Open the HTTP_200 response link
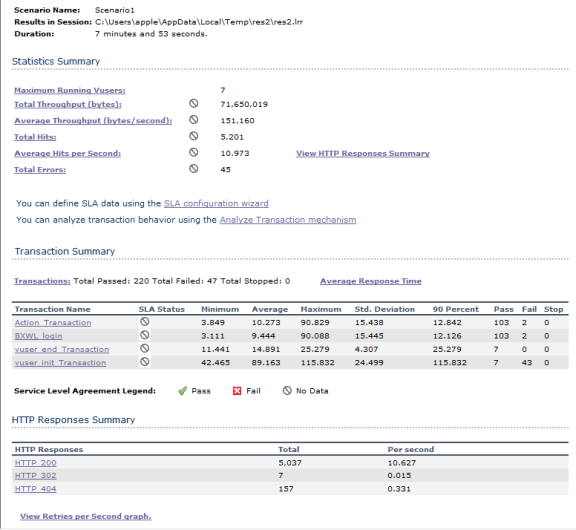Image resolution: width=576 pixels, height=530 pixels. click(x=36, y=463)
